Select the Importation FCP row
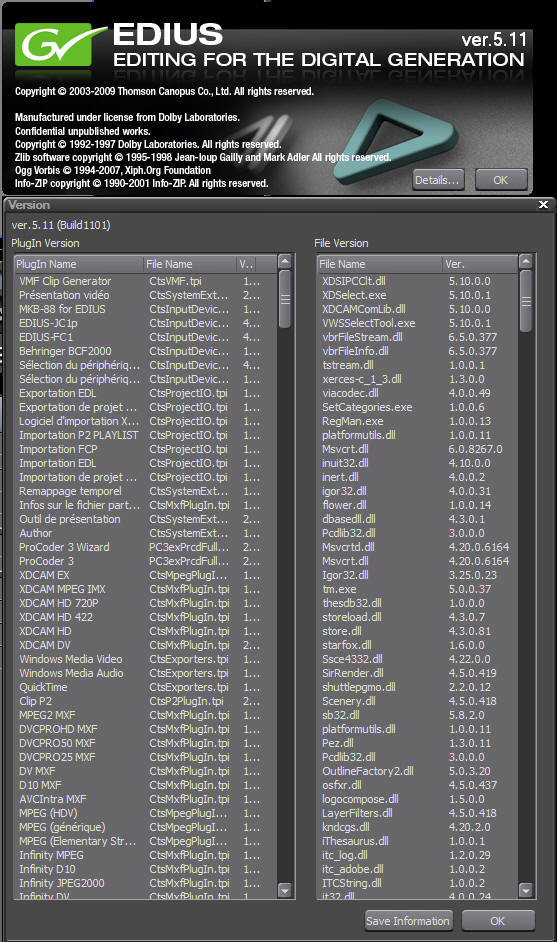 pyautogui.click(x=145, y=449)
